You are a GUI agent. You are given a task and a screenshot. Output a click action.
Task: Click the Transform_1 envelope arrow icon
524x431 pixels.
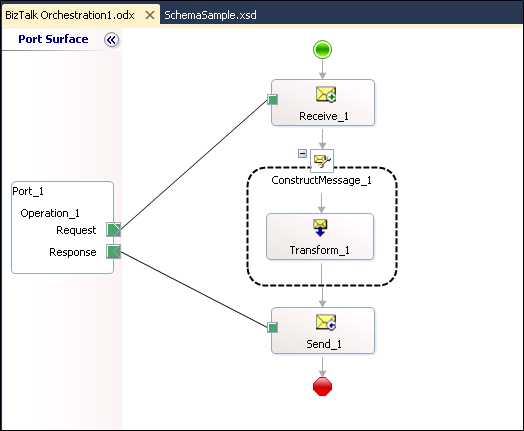tap(320, 228)
